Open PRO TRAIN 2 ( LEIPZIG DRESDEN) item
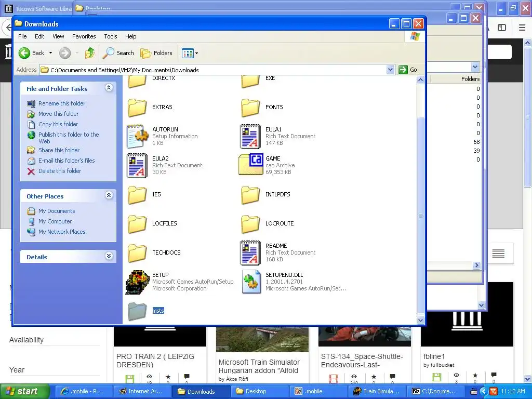 coord(155,361)
